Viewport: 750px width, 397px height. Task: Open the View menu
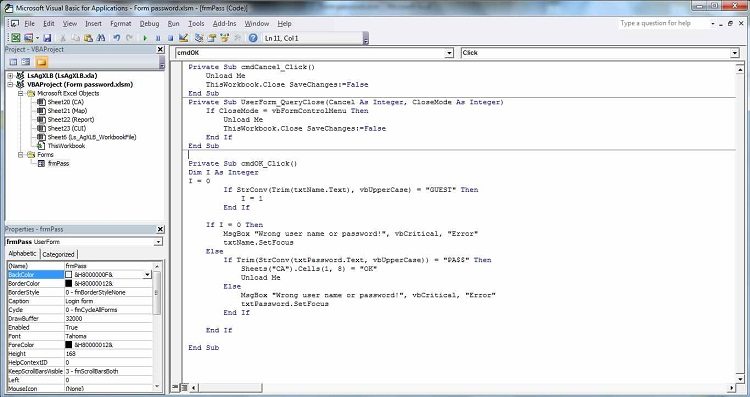coord(69,23)
